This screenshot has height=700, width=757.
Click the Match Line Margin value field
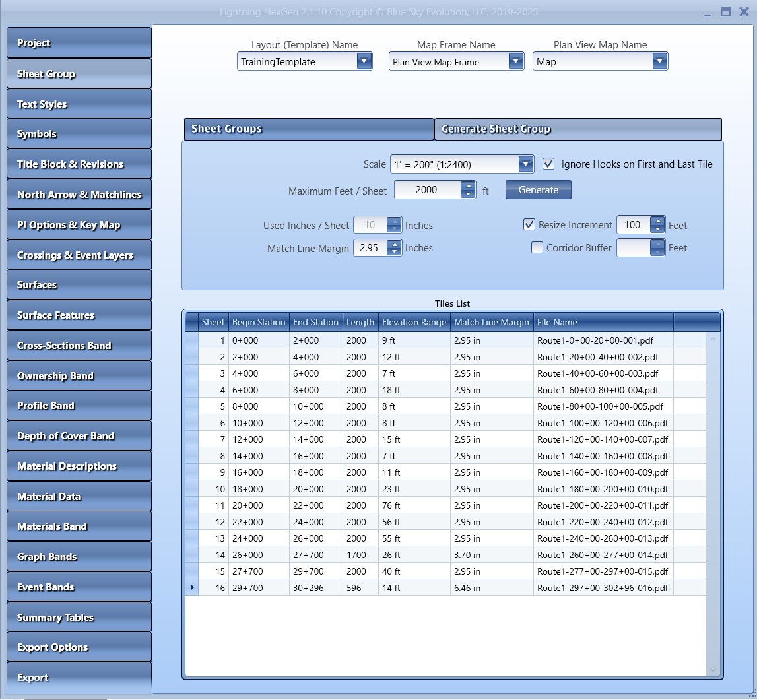pyautogui.click(x=370, y=247)
